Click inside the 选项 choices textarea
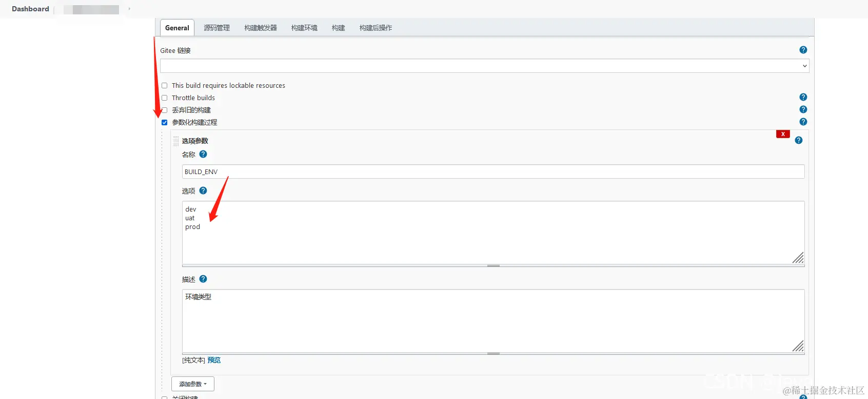868x399 pixels. coord(493,233)
